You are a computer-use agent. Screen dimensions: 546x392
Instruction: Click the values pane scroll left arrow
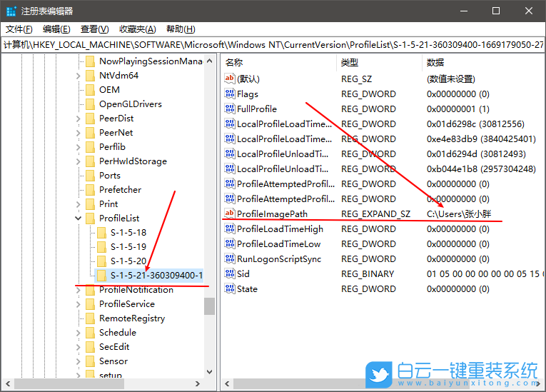[x=227, y=383]
